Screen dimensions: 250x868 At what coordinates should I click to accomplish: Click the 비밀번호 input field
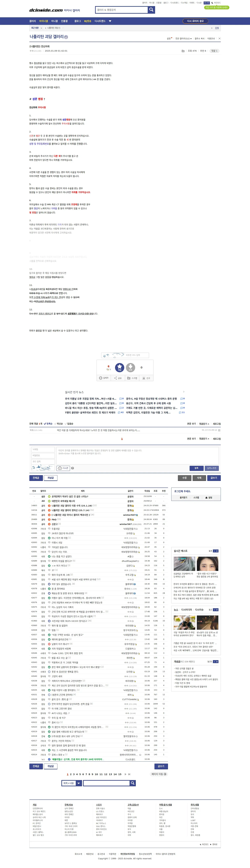click(x=43, y=456)
